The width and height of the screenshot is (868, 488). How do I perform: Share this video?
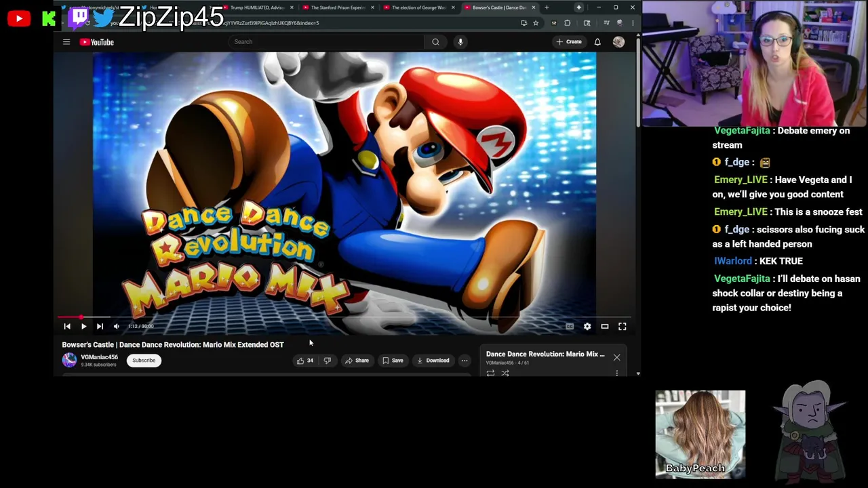(x=357, y=361)
